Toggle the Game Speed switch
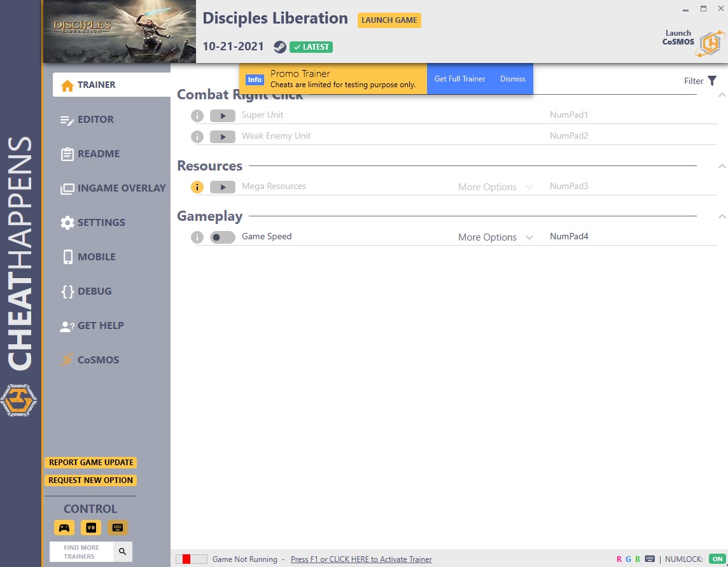Viewport: 728px width, 567px height. (x=223, y=237)
